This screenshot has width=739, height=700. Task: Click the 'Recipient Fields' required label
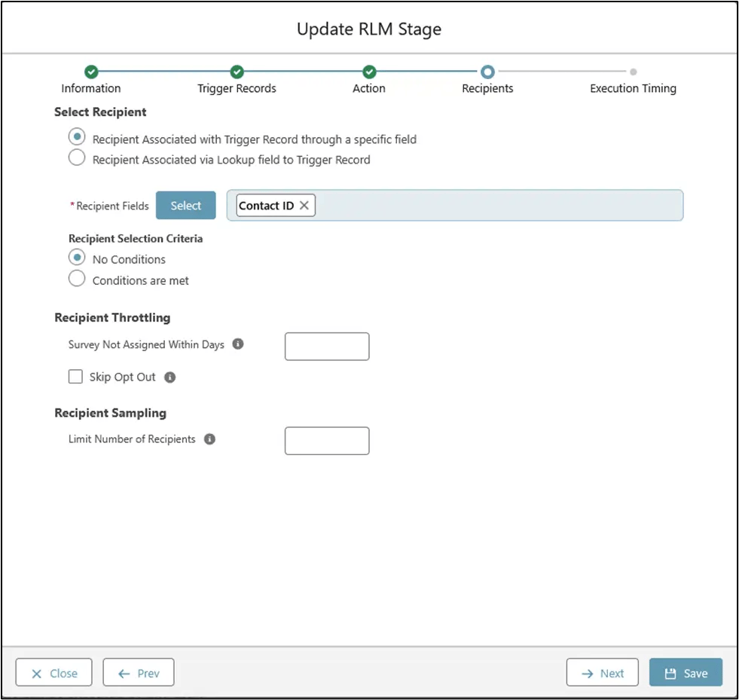pos(109,206)
